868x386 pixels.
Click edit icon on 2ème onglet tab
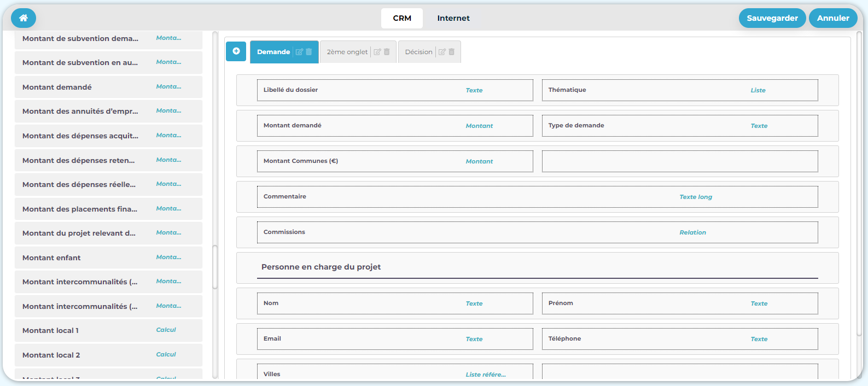(377, 52)
